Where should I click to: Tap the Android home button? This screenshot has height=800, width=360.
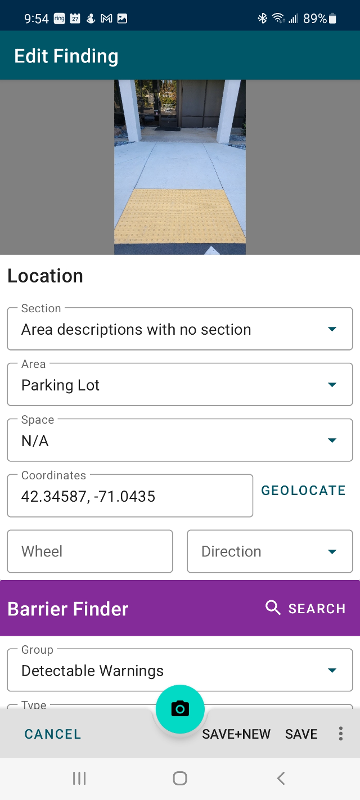tap(180, 778)
